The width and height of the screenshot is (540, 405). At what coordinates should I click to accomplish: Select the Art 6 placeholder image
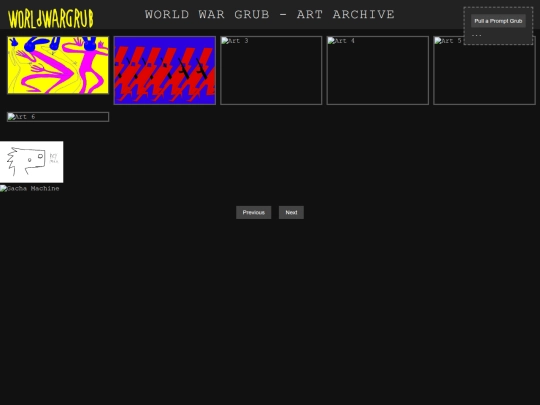58,117
